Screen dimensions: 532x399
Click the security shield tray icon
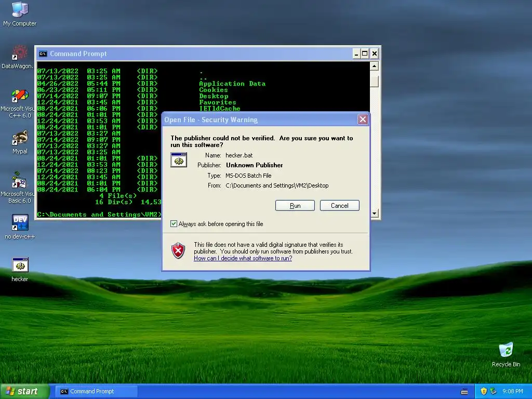click(484, 391)
